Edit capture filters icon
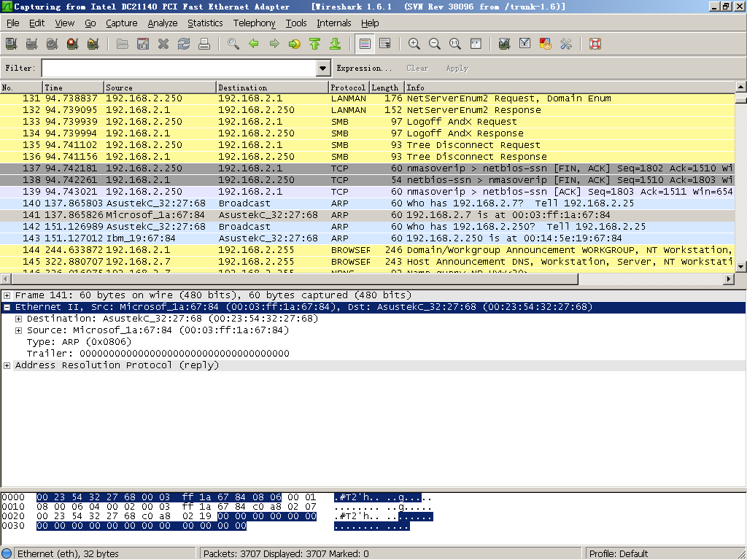This screenshot has height=560, width=747. tap(505, 44)
